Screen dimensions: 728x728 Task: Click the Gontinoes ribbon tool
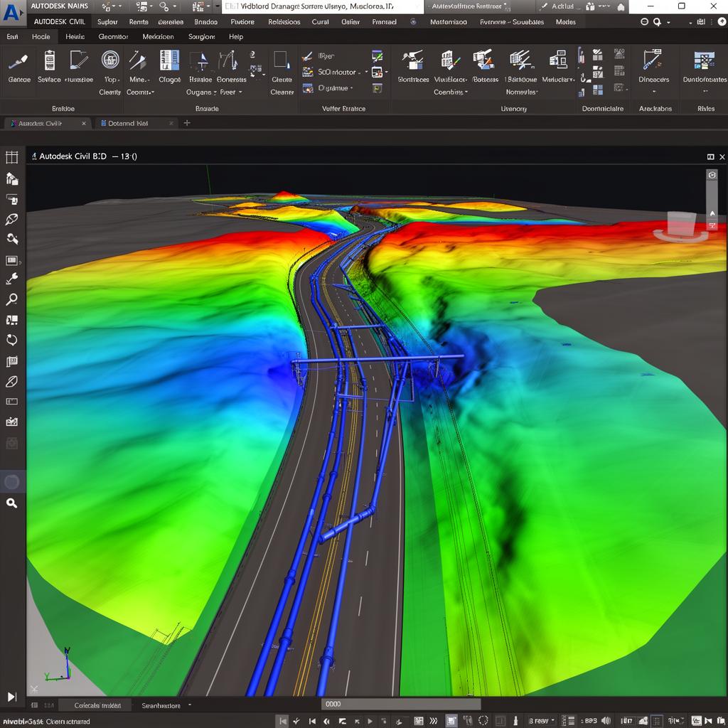413,67
